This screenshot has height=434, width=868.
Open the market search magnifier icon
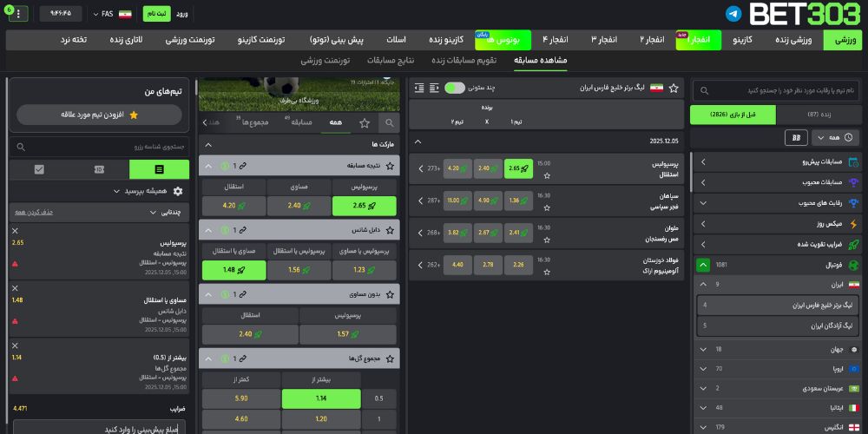coord(389,123)
